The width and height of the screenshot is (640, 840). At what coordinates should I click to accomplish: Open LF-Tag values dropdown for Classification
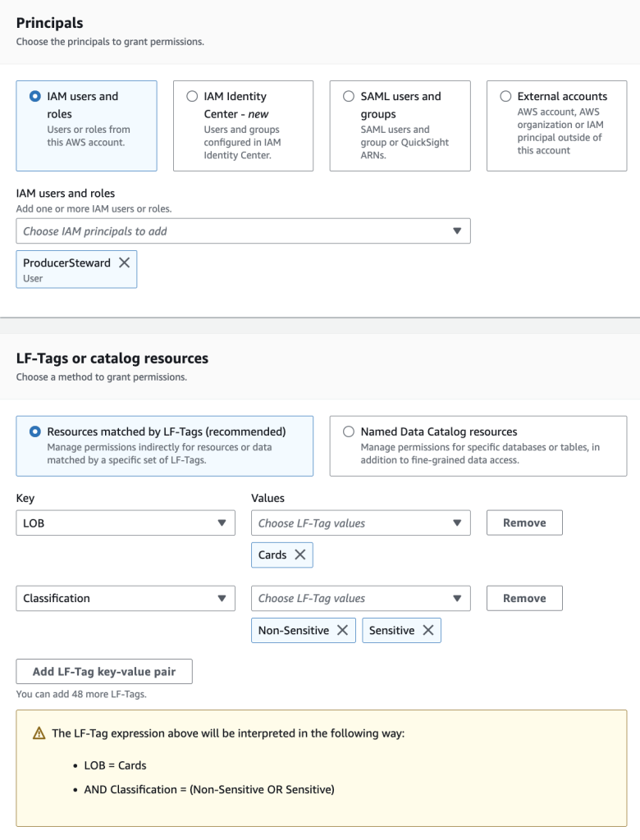point(360,598)
